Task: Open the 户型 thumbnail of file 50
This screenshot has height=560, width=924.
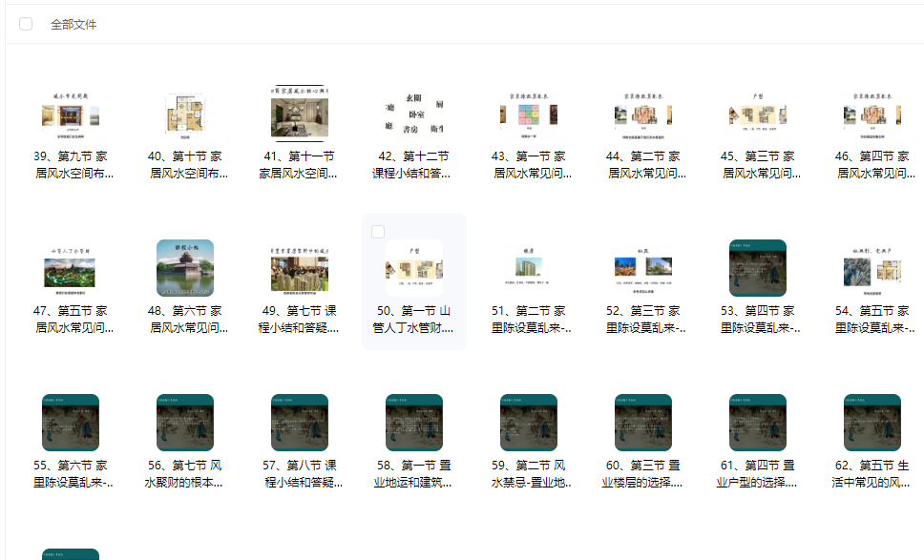Action: tap(413, 268)
